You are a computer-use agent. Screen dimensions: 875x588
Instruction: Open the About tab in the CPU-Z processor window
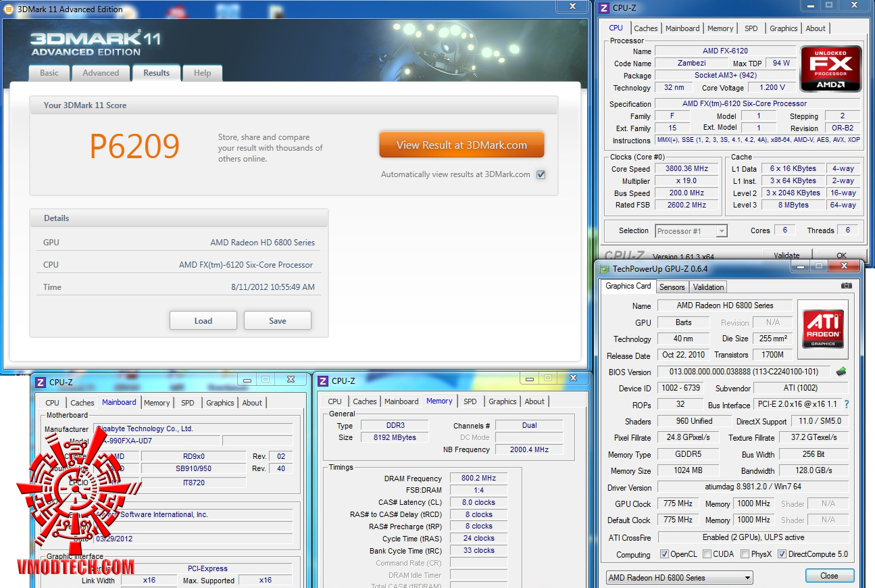tap(815, 28)
